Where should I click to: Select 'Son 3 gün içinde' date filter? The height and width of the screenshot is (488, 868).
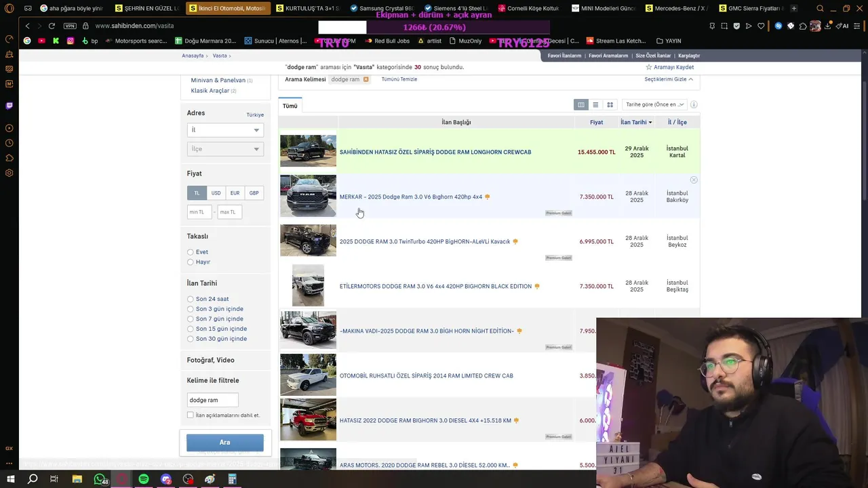click(x=191, y=309)
